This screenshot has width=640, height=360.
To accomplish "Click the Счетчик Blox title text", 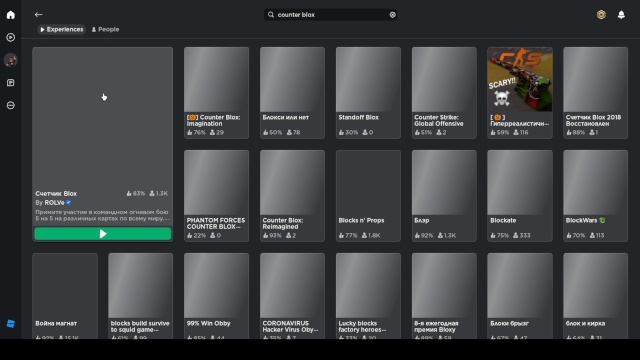I will click(x=56, y=193).
